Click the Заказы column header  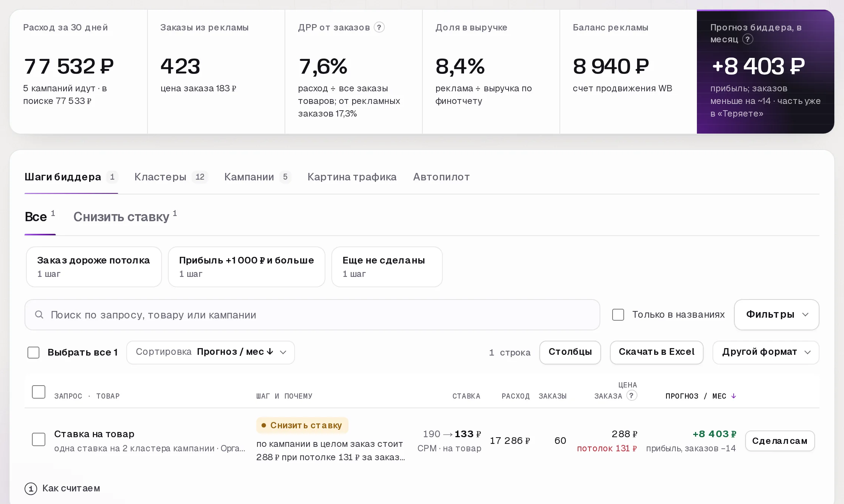coord(553,396)
